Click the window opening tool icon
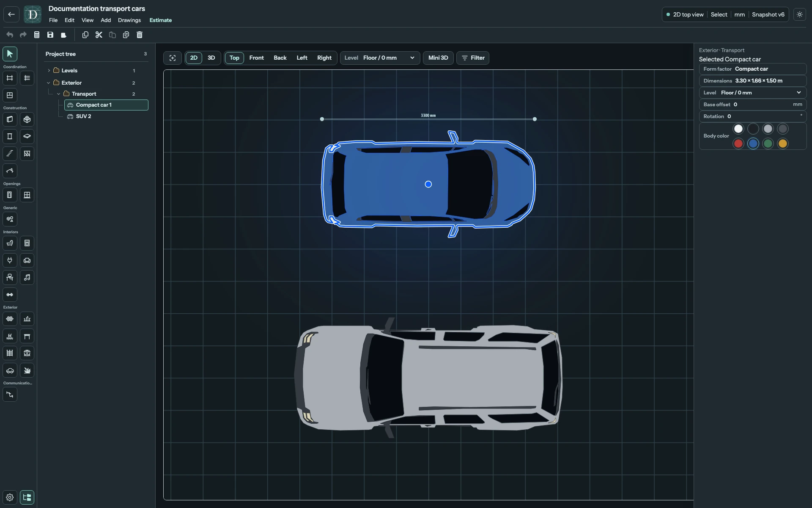 click(x=27, y=195)
